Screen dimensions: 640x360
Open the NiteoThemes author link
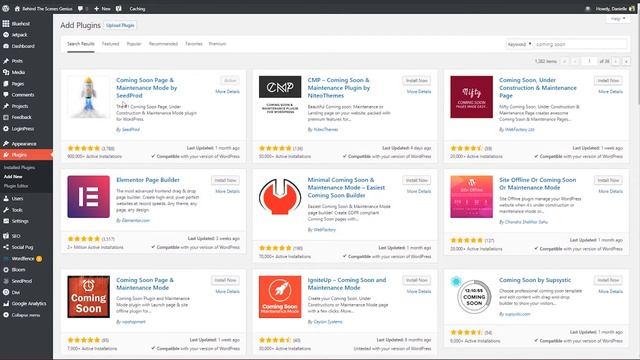(326, 129)
